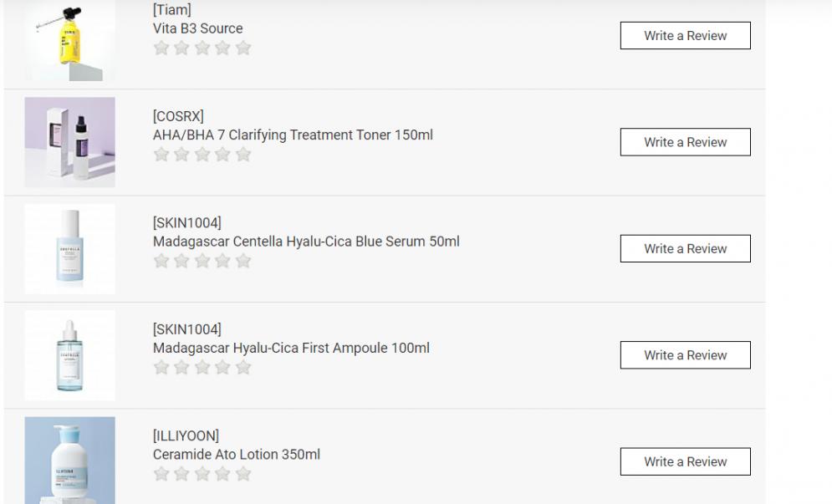Write a review for Hyalu-Cica Blue Serum
Screen dimensions: 832x504
coord(685,248)
